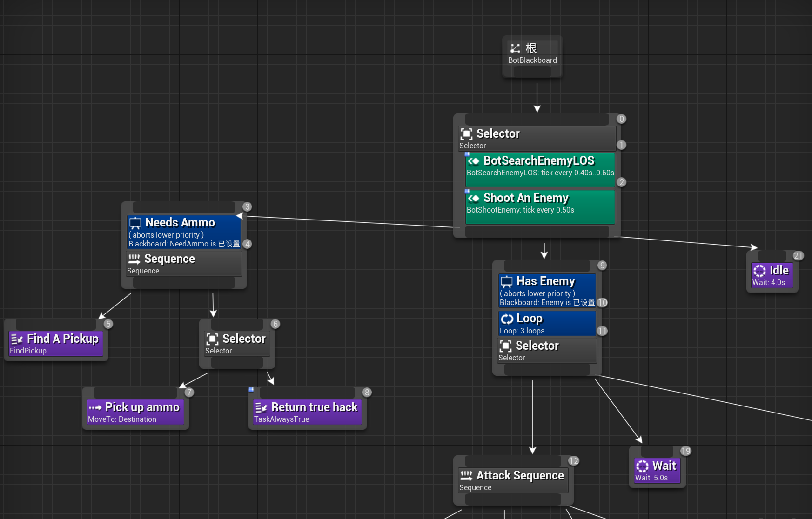Viewport: 812px width, 519px height.
Task: Click execution index badge 21 on Idle
Action: (798, 256)
